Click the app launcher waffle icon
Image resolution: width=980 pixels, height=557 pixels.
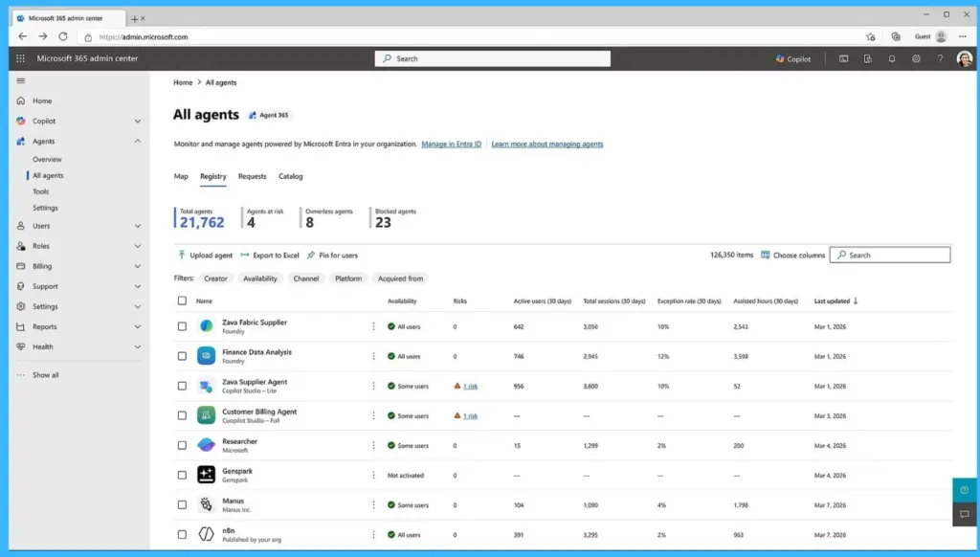click(x=19, y=58)
